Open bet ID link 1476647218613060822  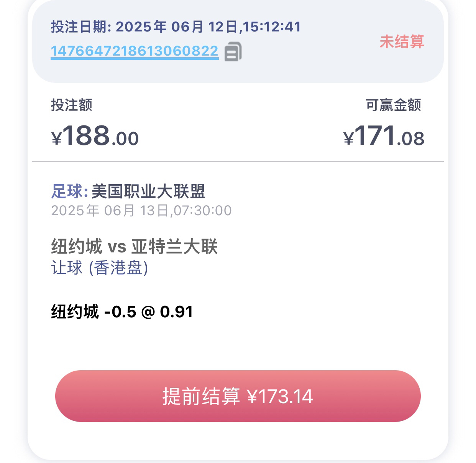coord(135,51)
